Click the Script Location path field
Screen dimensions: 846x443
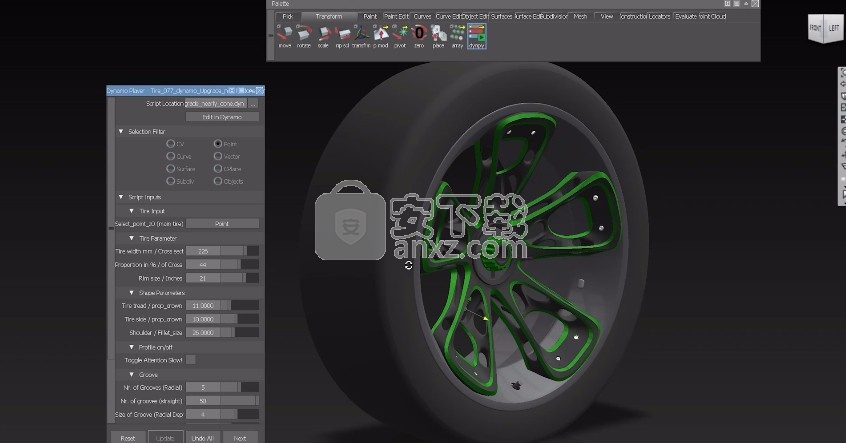pyautogui.click(x=216, y=103)
